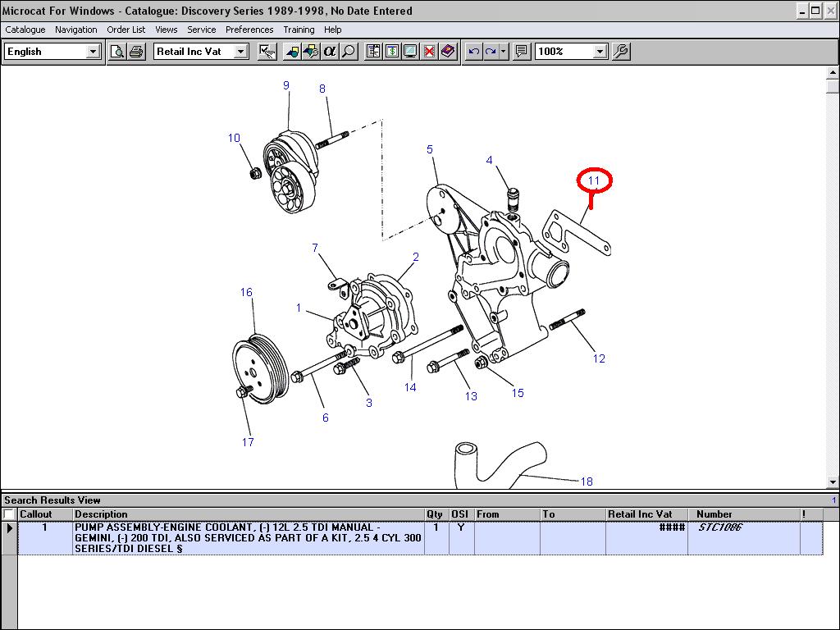The image size is (840, 630).
Task: Click the magnifying glass search icon
Action: coord(349,52)
